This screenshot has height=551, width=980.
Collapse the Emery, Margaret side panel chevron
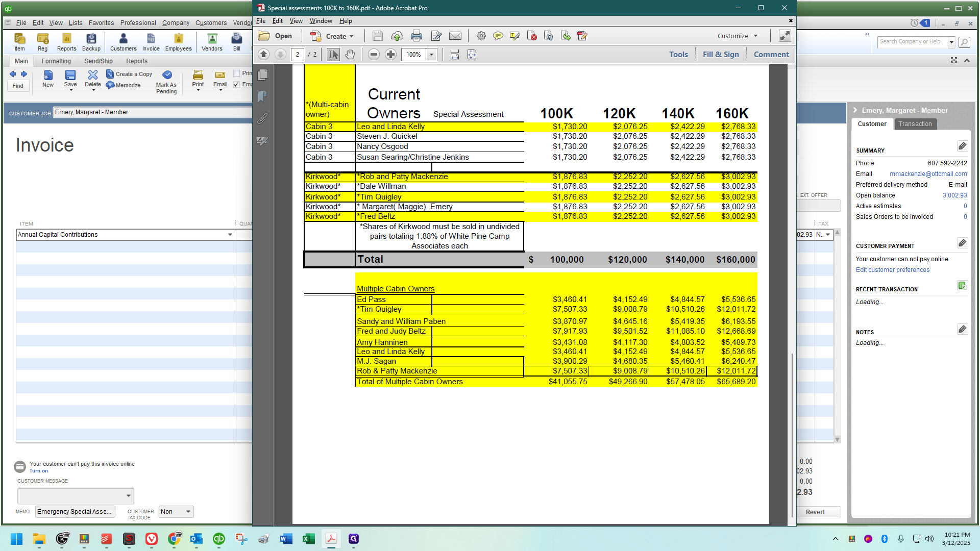click(x=855, y=110)
